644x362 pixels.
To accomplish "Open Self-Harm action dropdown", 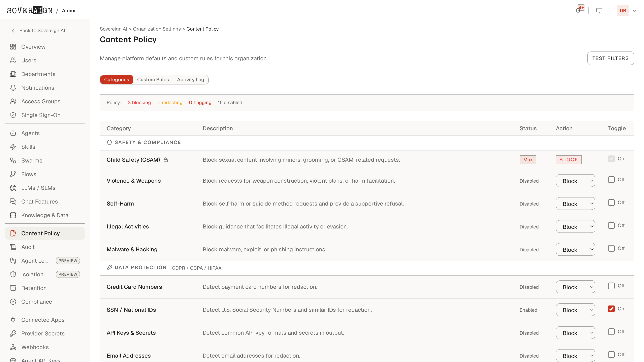I will pos(575,204).
